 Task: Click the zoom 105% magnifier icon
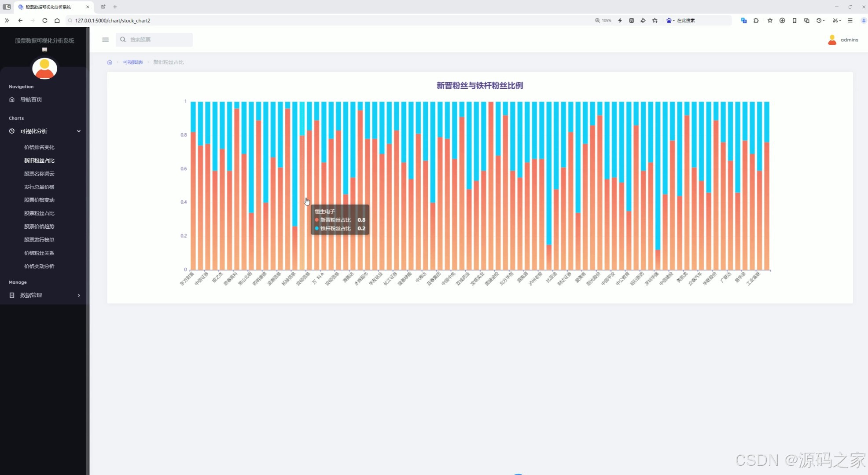[597, 20]
